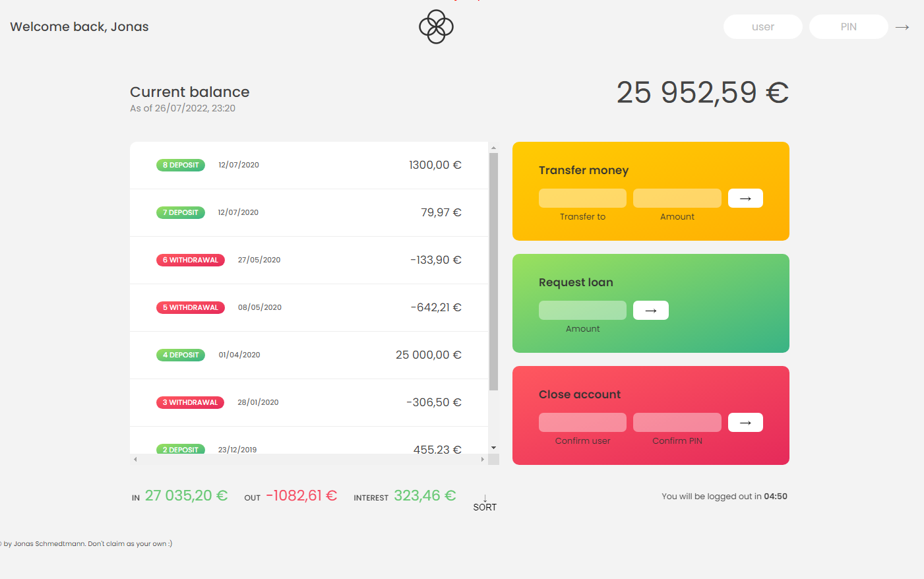Submit the Transfer money arrow button
This screenshot has height=579, width=924.
pos(745,198)
